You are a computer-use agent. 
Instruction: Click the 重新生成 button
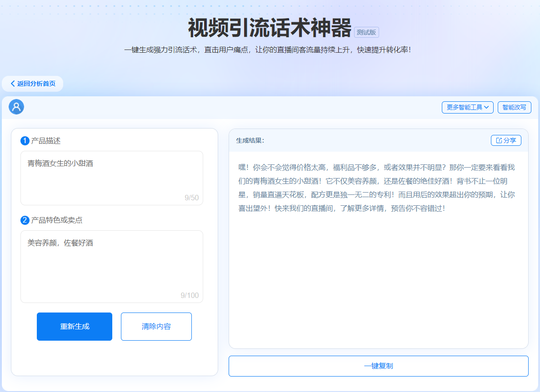coord(75,327)
